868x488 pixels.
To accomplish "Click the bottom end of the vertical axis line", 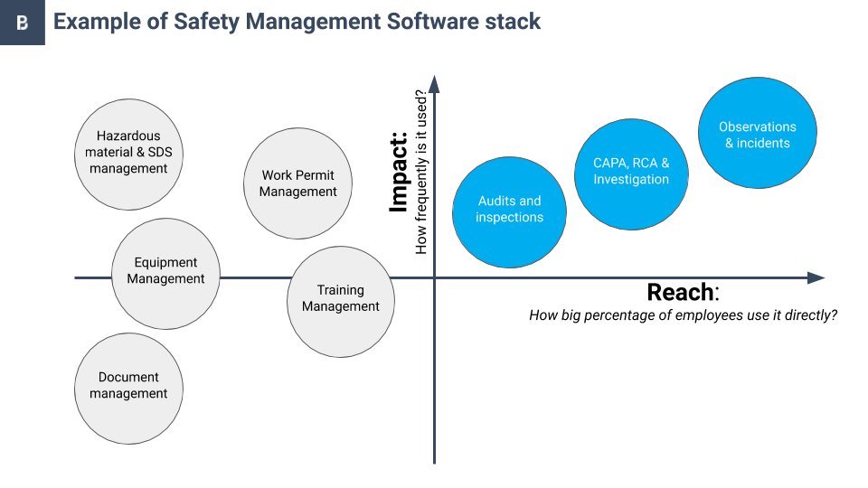I will (x=434, y=461).
